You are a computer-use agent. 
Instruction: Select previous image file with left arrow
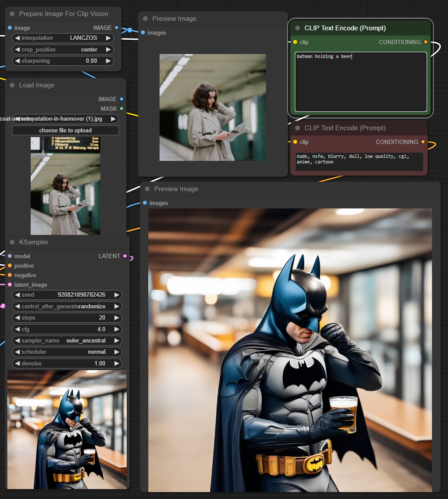coord(17,119)
